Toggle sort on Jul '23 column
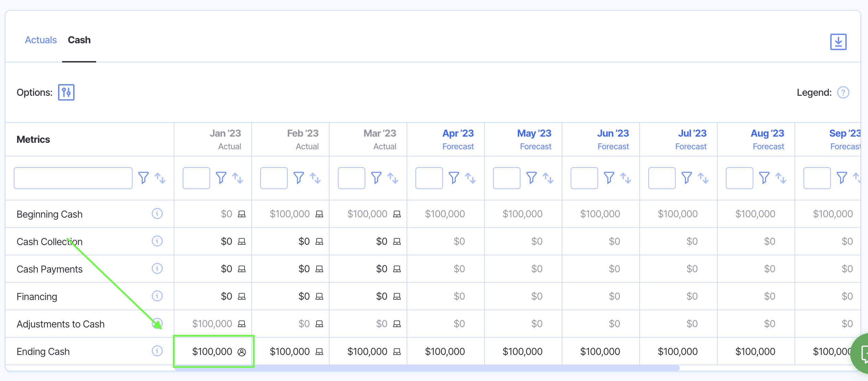 pos(703,178)
